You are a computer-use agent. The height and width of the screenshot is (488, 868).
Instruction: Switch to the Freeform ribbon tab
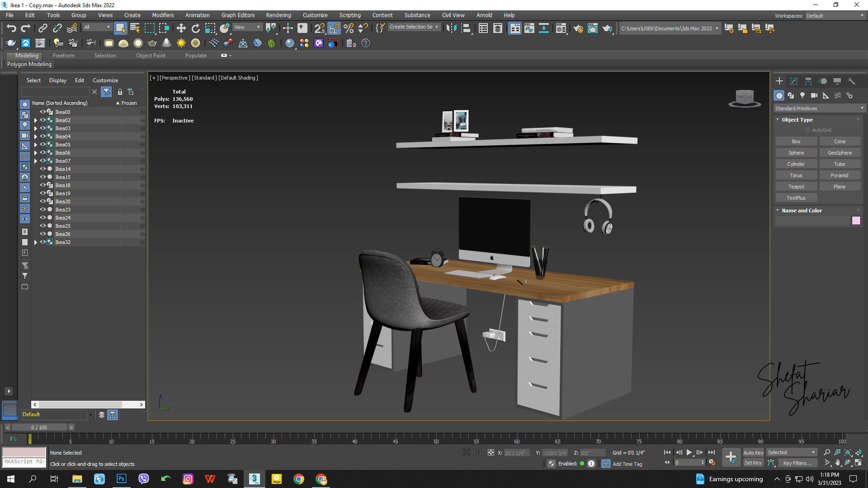[x=63, y=56]
